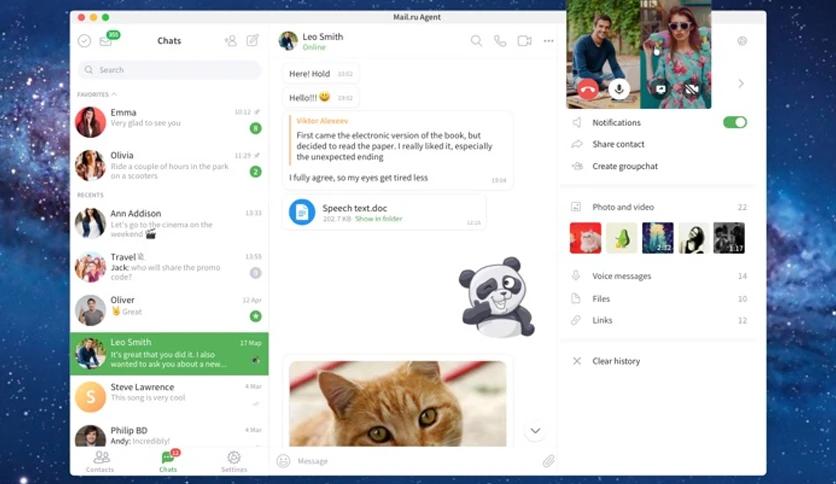The image size is (836, 484).
Task: Open Voice messages list
Action: pyautogui.click(x=658, y=276)
